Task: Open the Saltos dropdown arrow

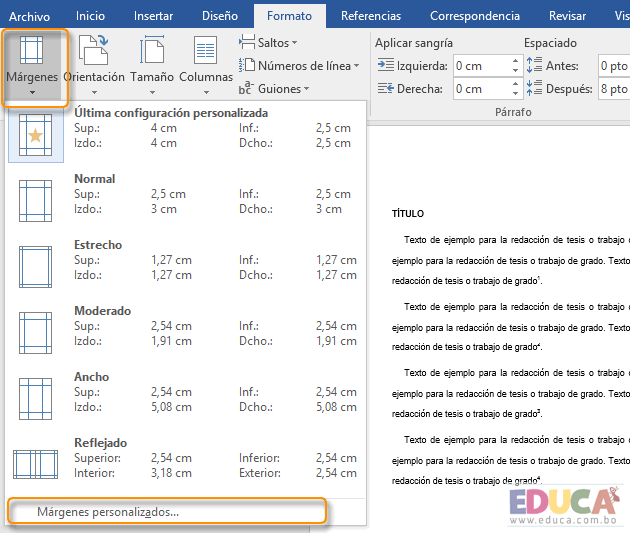Action: tap(295, 43)
